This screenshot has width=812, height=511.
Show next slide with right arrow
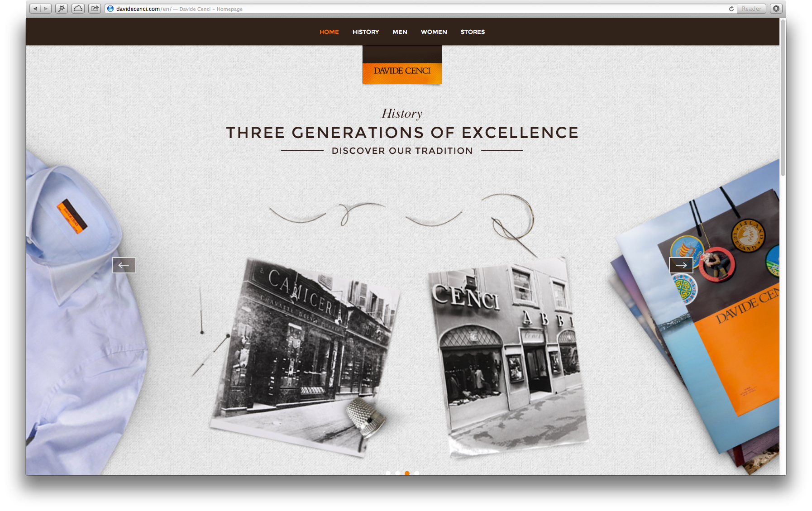coord(681,265)
